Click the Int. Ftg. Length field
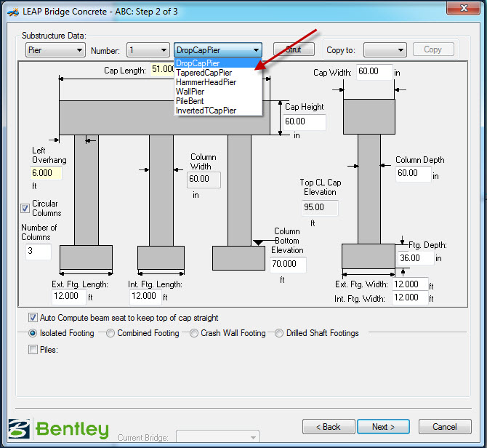This screenshot has height=448, width=487. coord(145,297)
